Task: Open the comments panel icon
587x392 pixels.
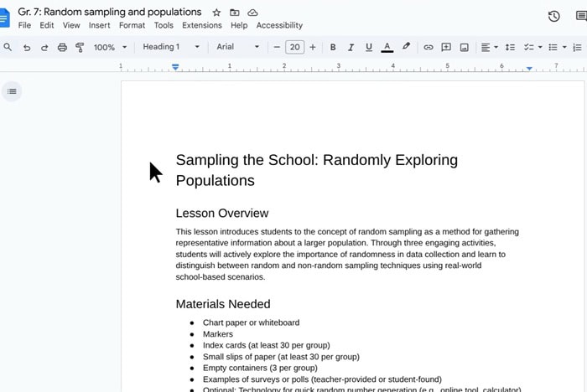Action: [581, 16]
